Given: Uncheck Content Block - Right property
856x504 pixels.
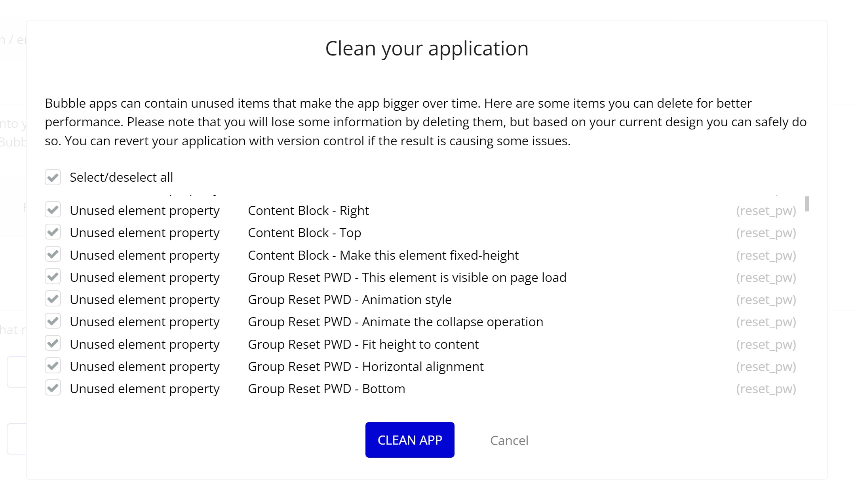Looking at the screenshot, I should (53, 210).
